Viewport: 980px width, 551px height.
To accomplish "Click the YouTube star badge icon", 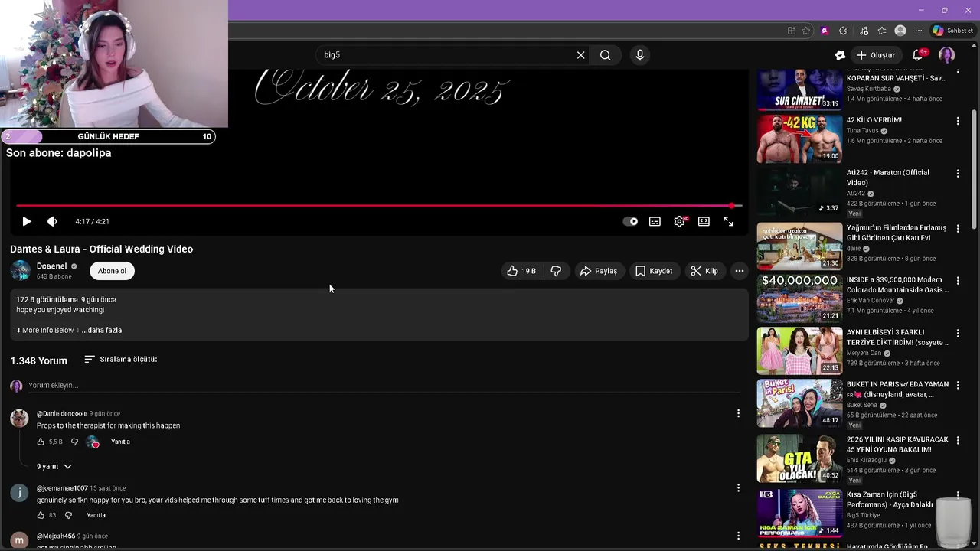I will [840, 55].
